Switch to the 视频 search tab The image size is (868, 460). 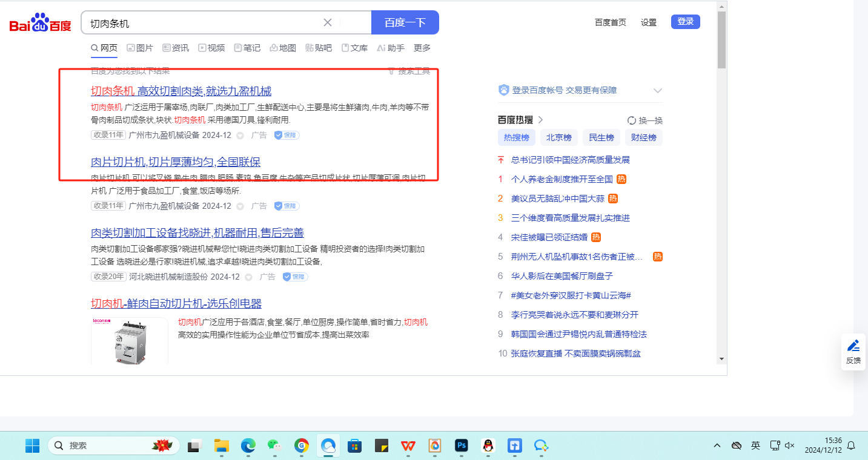[x=211, y=48]
